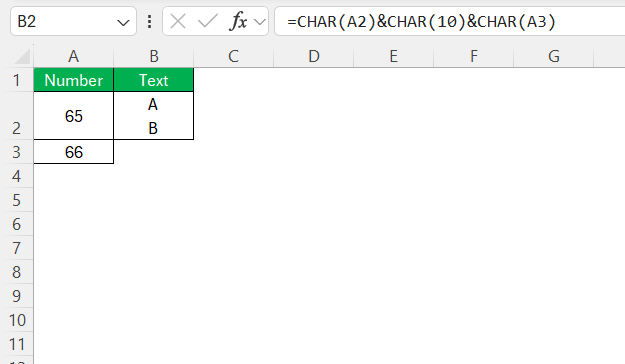
Task: Select column C header
Action: [234, 56]
